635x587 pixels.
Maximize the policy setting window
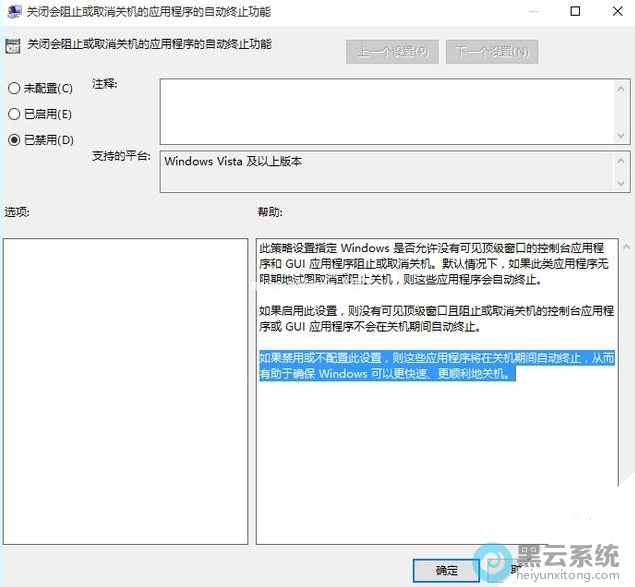574,12
